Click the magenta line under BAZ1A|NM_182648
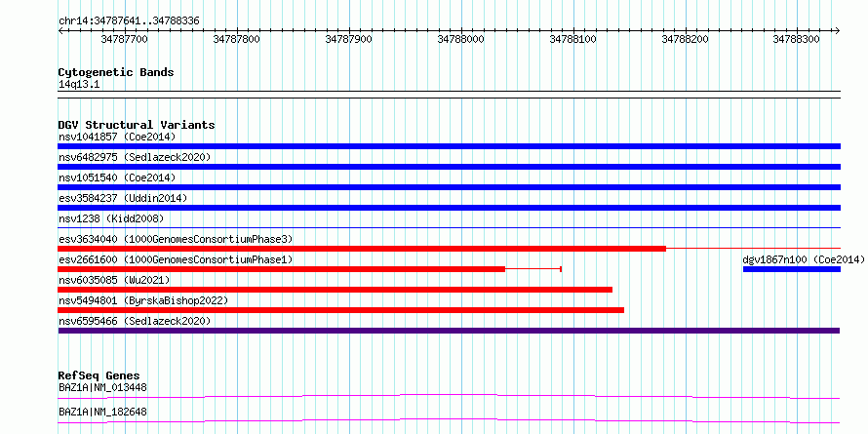Screen dimensions: 868x434 tap(449, 421)
